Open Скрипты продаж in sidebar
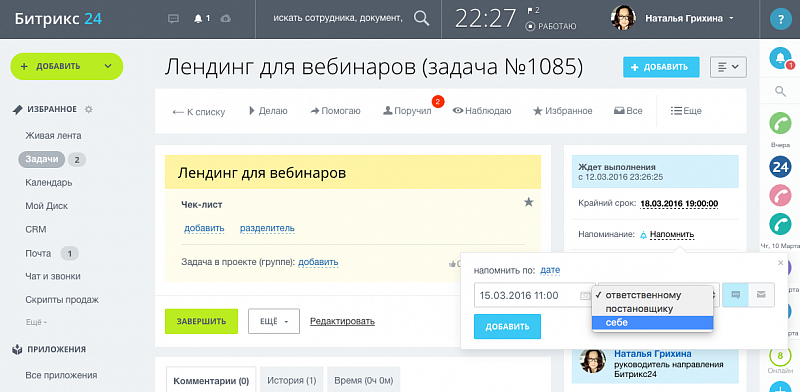Screen dimensions: 800x392 (x=62, y=300)
